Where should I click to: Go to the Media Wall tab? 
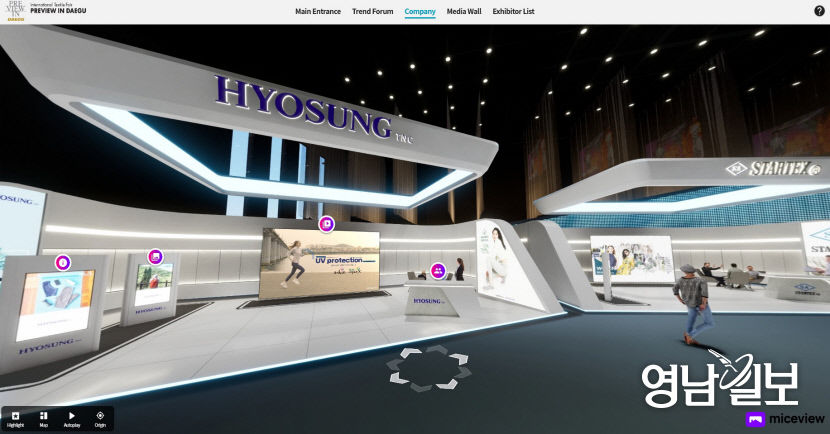pyautogui.click(x=464, y=11)
